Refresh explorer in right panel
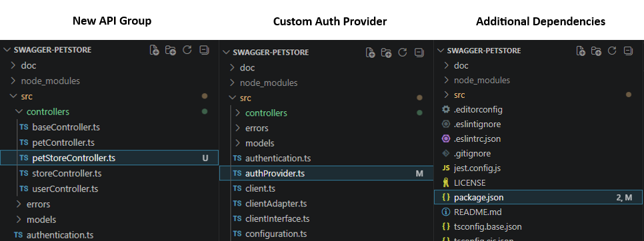 point(612,51)
